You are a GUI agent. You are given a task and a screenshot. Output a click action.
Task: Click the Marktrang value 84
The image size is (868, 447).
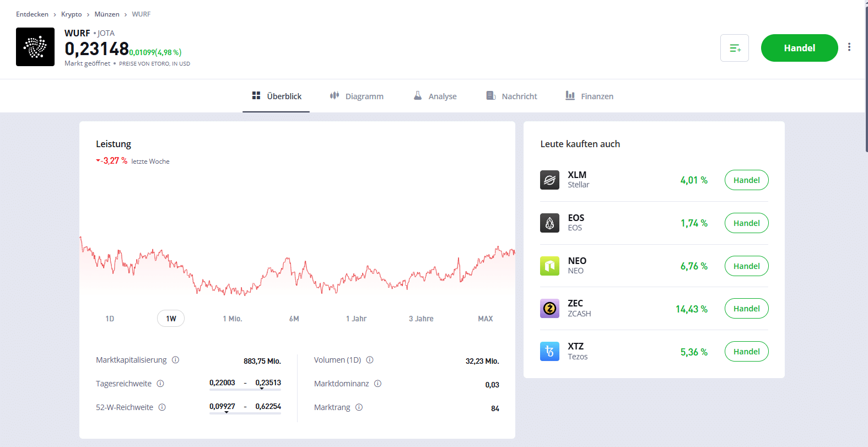[495, 408]
